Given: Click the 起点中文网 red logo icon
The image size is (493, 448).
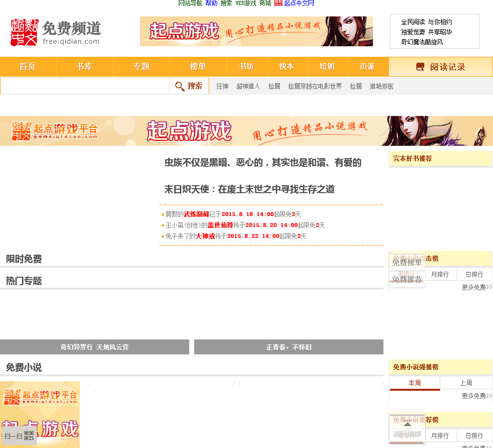Looking at the screenshot, I should pyautogui.click(x=278, y=3).
